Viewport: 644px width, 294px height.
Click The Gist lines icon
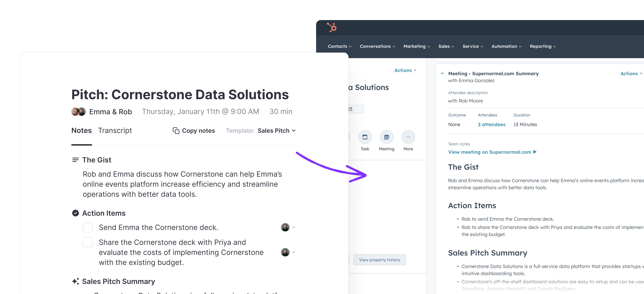coord(75,160)
